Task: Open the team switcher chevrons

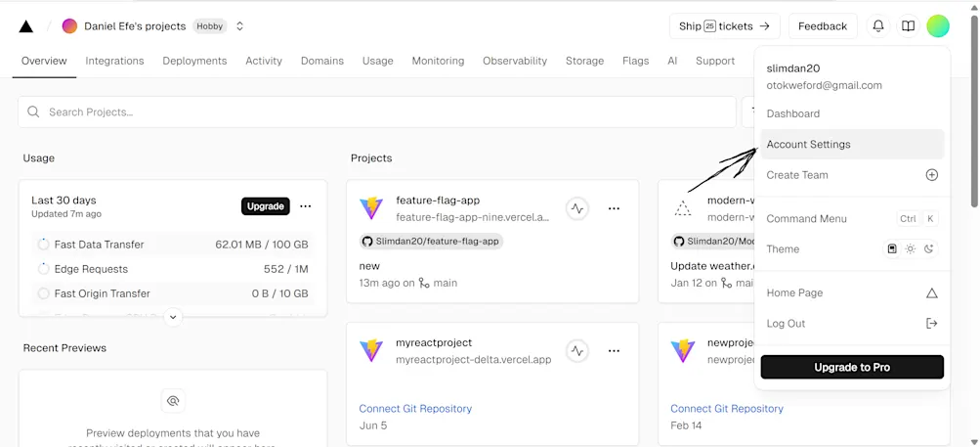Action: coord(239,26)
